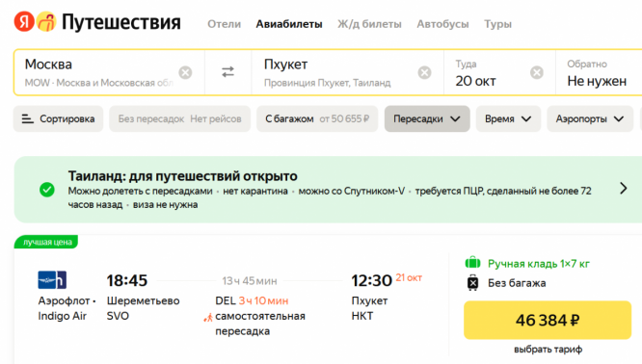The image size is (642, 364).
Task: Click the green hand luggage icon
Action: [x=472, y=263]
